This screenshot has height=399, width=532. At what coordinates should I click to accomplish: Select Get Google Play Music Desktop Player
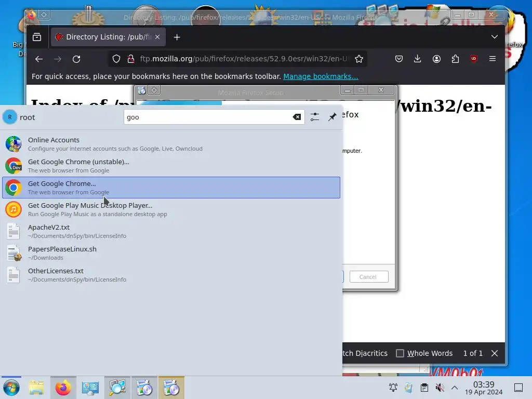[x=171, y=209]
